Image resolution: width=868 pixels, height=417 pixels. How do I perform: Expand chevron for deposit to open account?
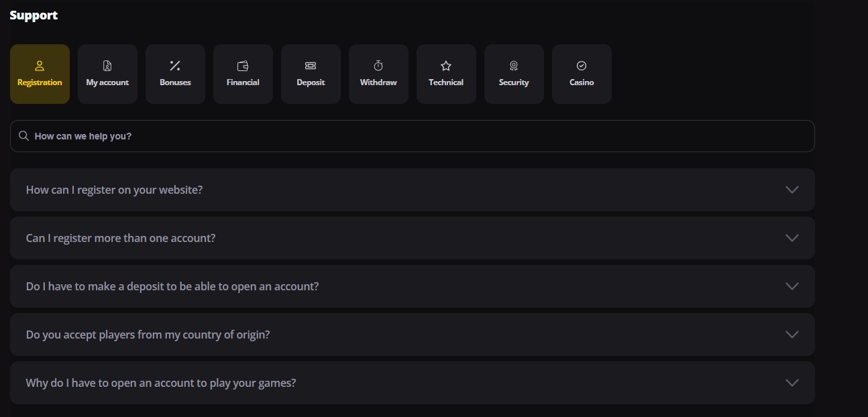[x=792, y=286]
